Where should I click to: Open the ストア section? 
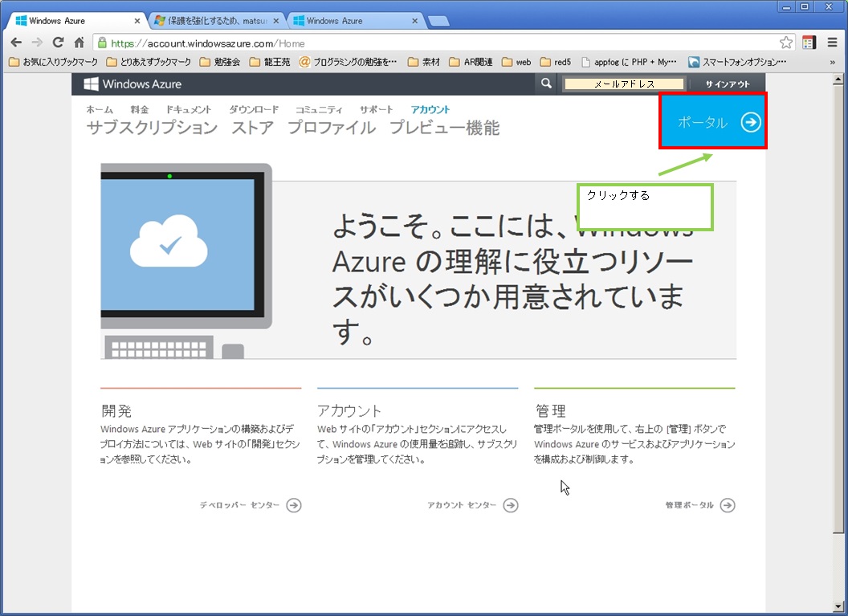[x=253, y=128]
